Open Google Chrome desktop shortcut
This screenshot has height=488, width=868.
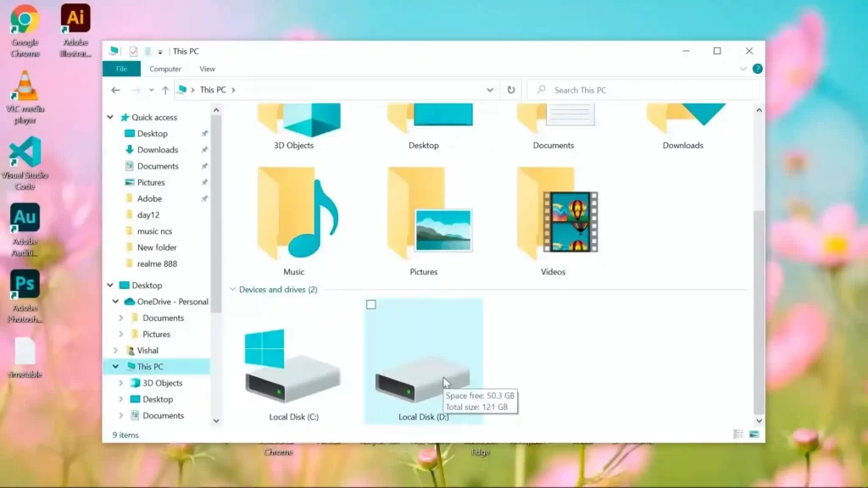(25, 30)
